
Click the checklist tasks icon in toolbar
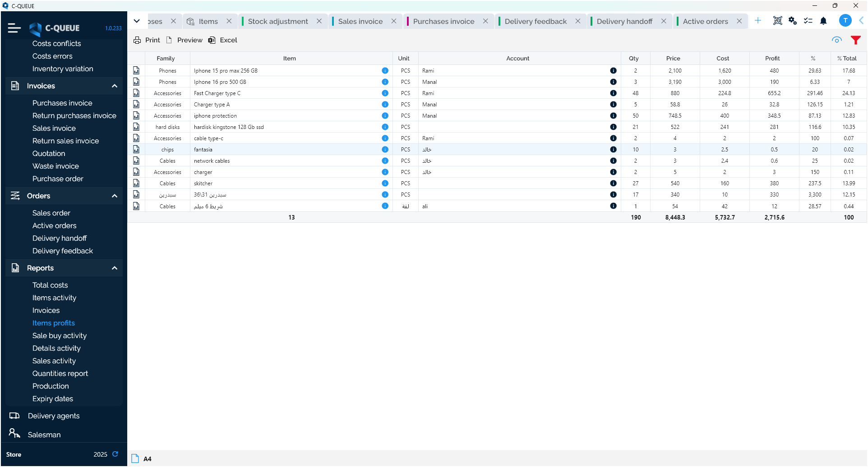coord(808,21)
